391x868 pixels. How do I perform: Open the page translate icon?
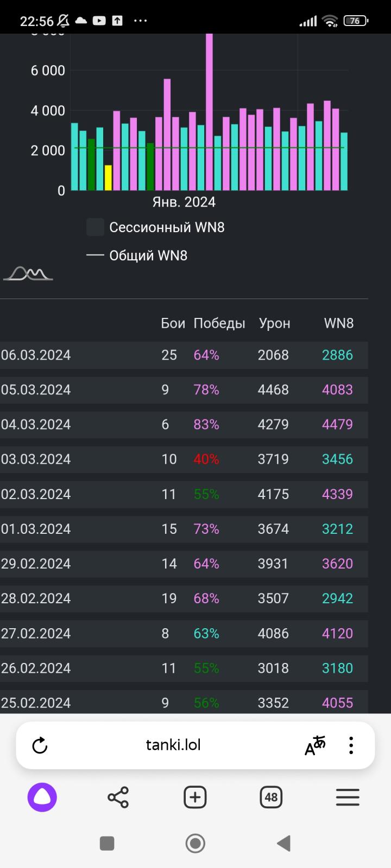tap(315, 745)
